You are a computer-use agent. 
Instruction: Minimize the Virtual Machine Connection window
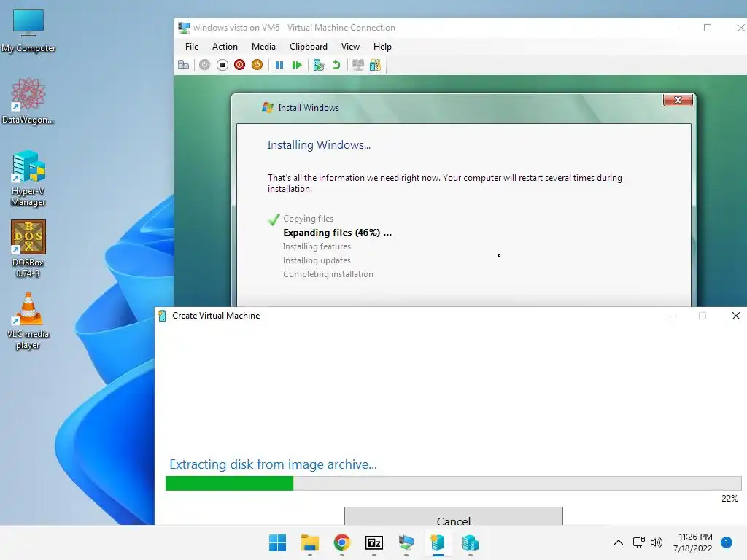point(675,28)
